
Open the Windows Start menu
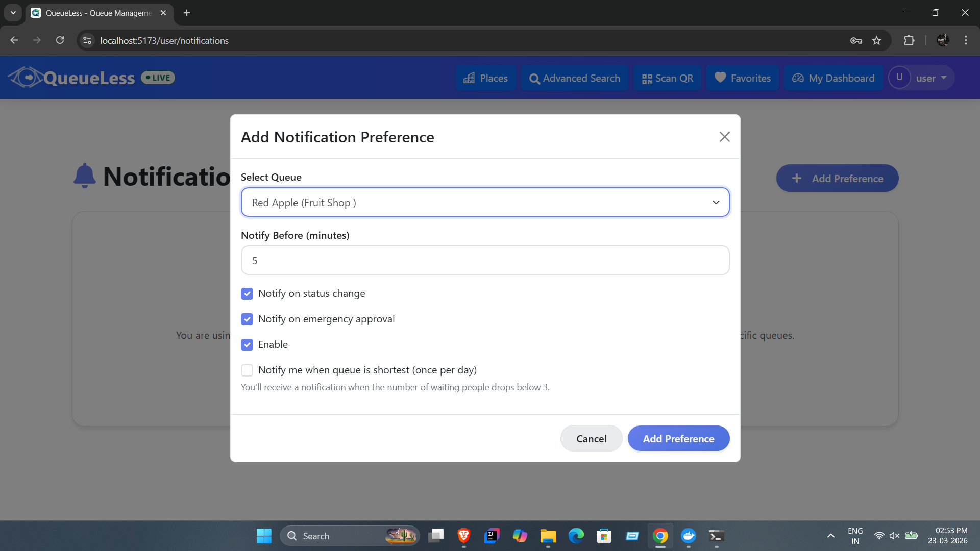tap(264, 536)
